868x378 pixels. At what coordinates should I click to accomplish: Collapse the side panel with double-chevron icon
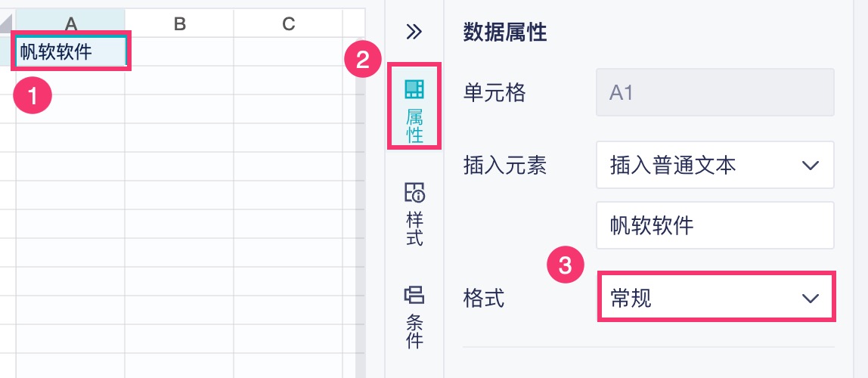coord(414,31)
